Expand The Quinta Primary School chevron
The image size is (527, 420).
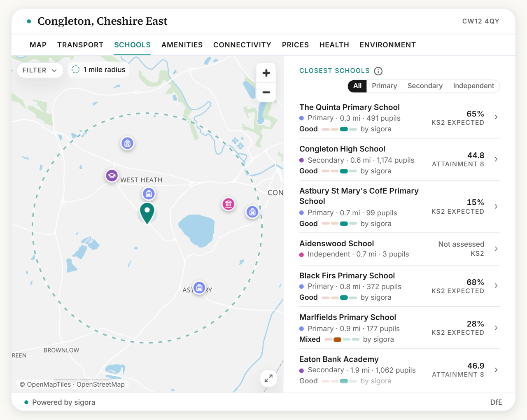pos(496,117)
